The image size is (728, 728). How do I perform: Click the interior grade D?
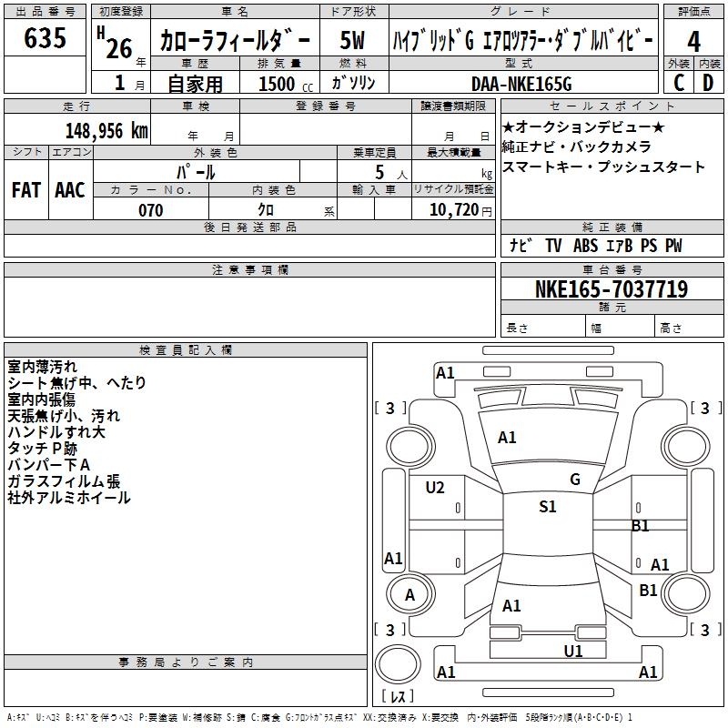tap(708, 83)
